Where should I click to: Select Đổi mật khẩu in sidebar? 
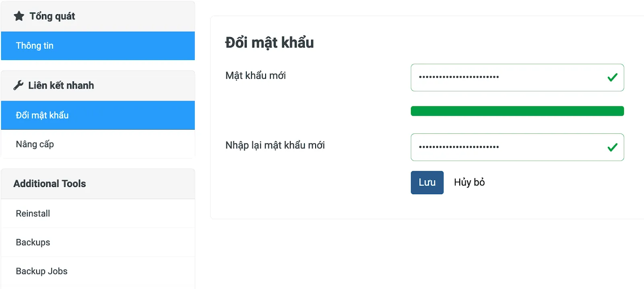98,115
